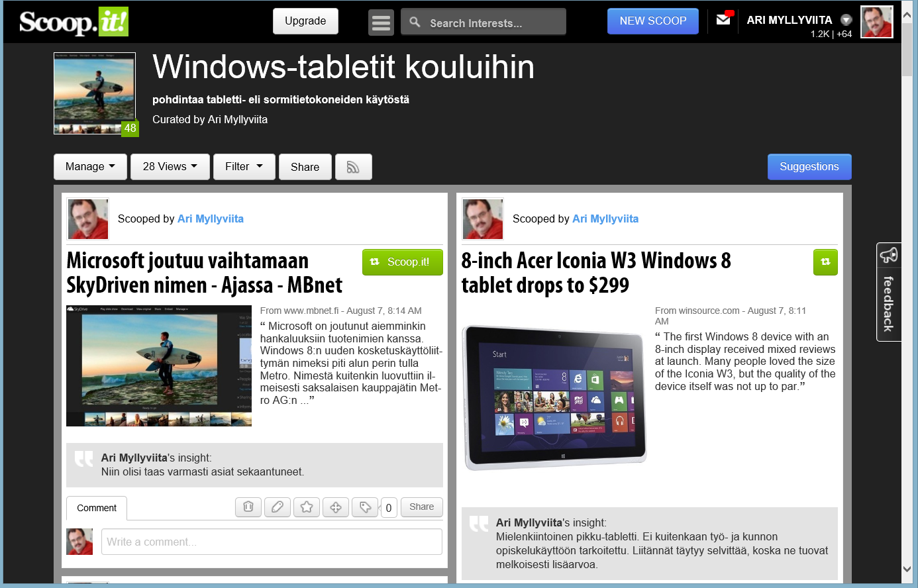Click the green Scoop.it! button
This screenshot has width=918, height=588.
(x=403, y=262)
